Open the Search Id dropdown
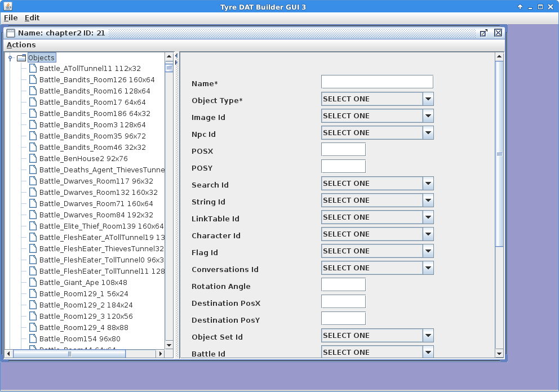This screenshot has height=392, width=559. (377, 184)
